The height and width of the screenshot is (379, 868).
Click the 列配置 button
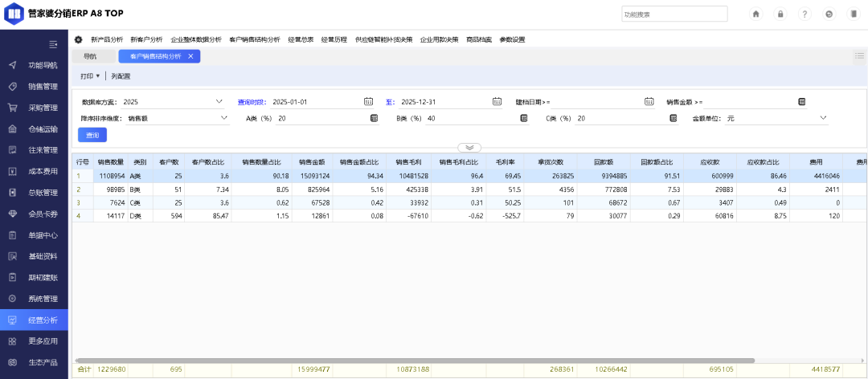click(121, 76)
